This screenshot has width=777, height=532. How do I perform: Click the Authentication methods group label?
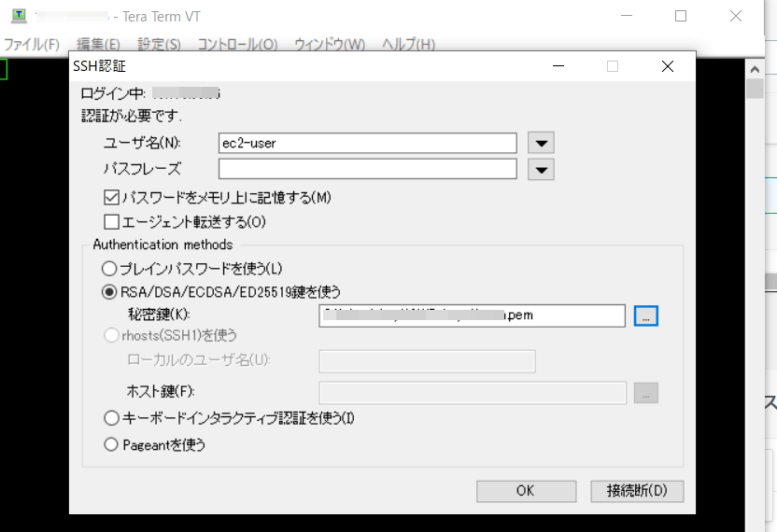click(x=162, y=245)
